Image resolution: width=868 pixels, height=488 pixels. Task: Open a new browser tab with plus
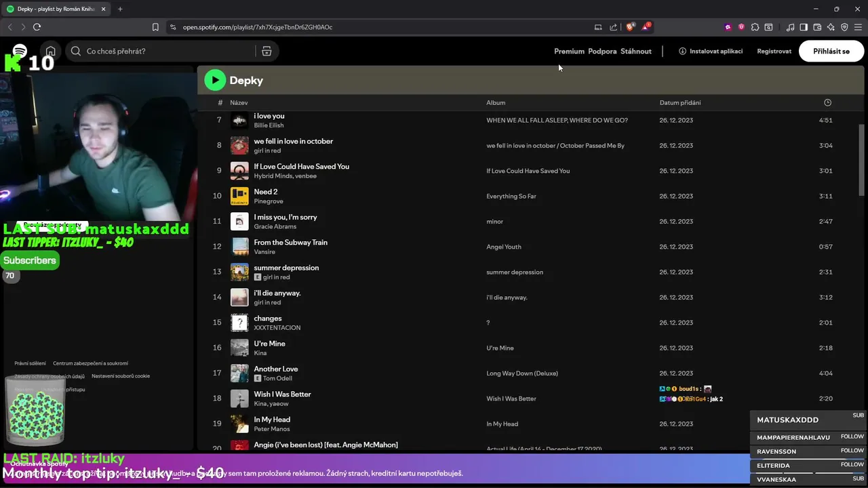[x=120, y=9]
